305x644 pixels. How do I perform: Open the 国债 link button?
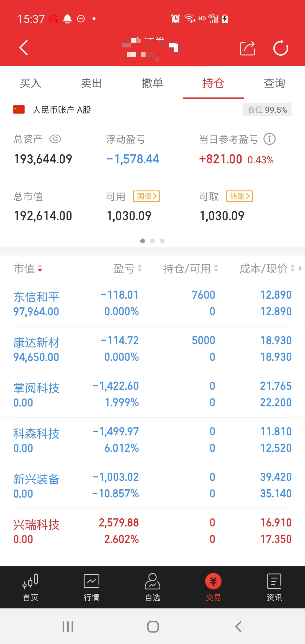click(147, 196)
